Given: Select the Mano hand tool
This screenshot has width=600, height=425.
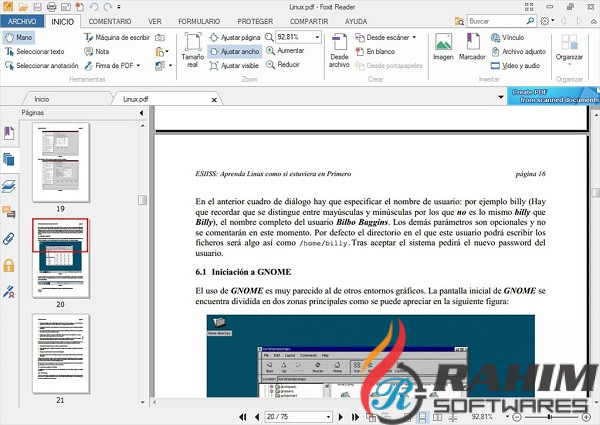Looking at the screenshot, I should tap(19, 37).
